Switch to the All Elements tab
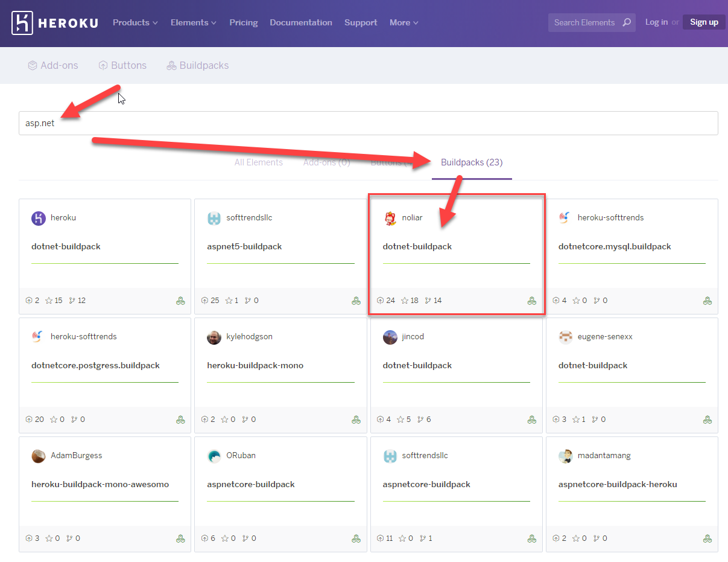The width and height of the screenshot is (728, 562). (259, 162)
